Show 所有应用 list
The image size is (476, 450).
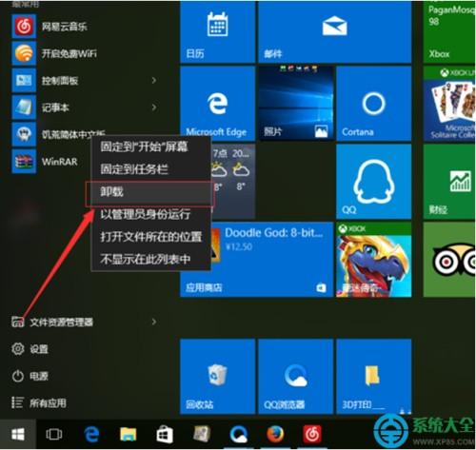pos(39,403)
